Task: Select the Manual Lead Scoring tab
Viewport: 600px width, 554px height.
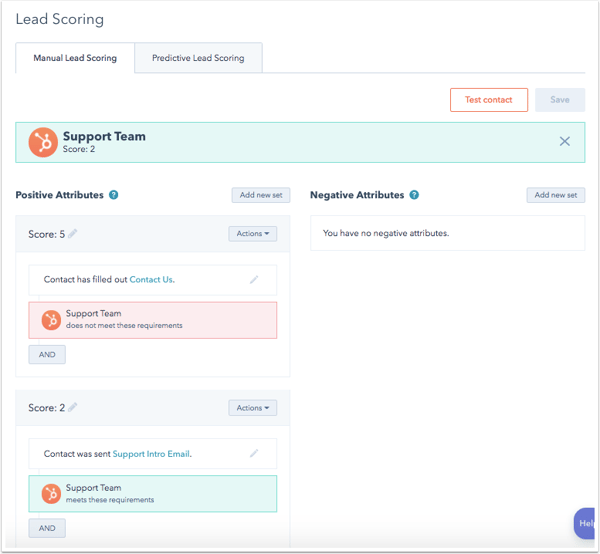Action: click(75, 58)
